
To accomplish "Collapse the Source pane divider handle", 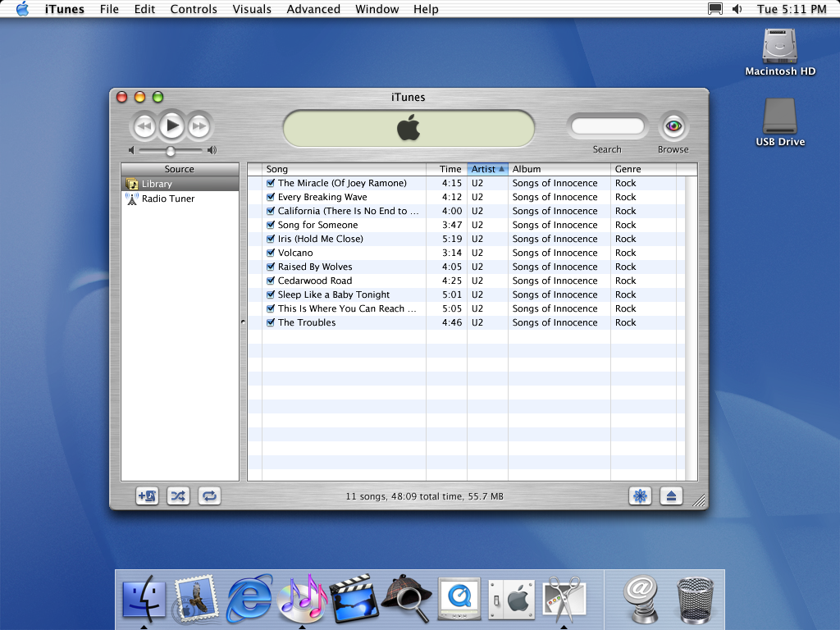I will pos(243,322).
